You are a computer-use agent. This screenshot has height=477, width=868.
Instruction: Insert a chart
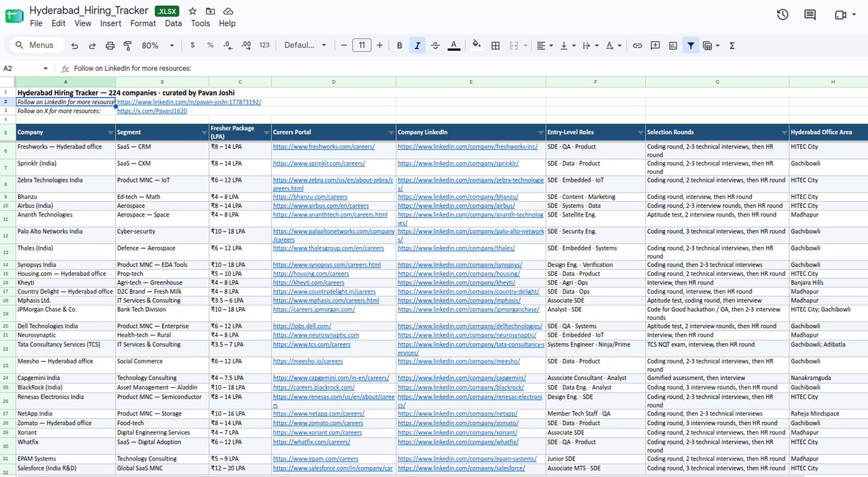click(x=673, y=45)
